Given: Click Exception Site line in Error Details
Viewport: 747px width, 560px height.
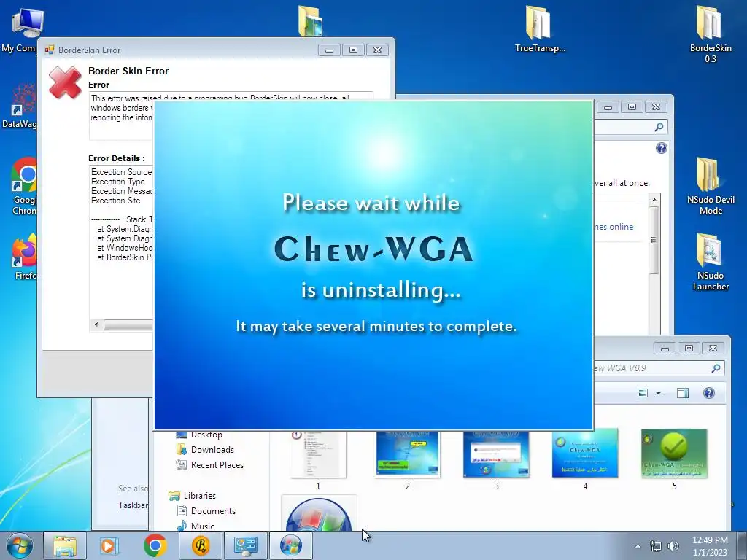Looking at the screenshot, I should tap(116, 201).
